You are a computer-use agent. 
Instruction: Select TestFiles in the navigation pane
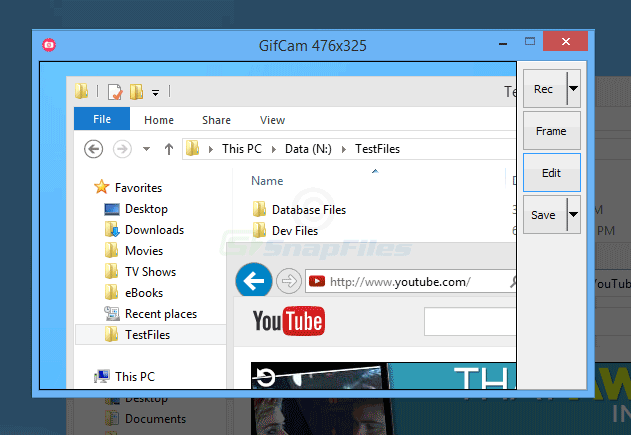[x=147, y=335]
